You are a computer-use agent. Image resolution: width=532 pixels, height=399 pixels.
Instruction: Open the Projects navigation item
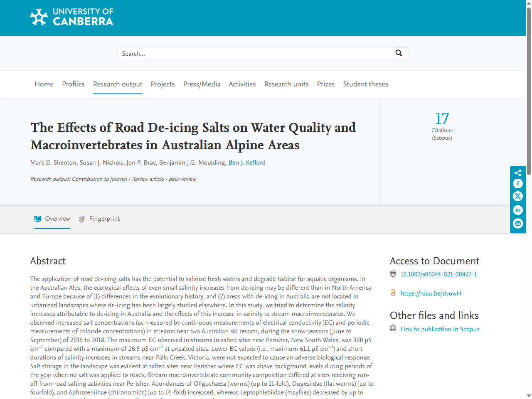163,84
